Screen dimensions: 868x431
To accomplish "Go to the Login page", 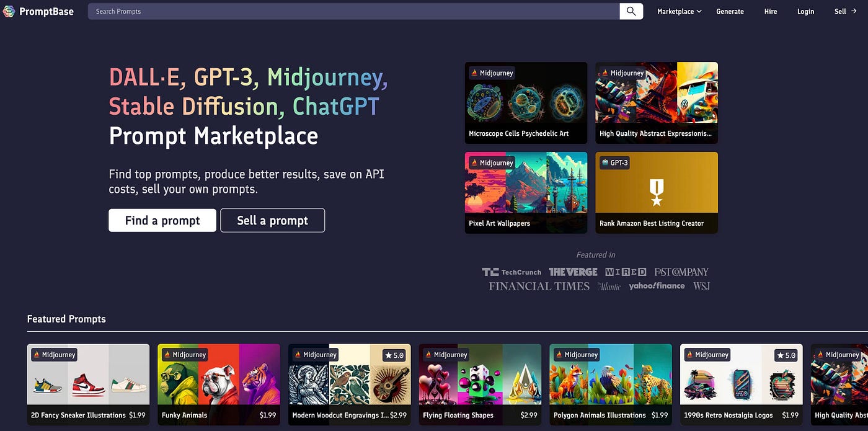I will 805,11.
